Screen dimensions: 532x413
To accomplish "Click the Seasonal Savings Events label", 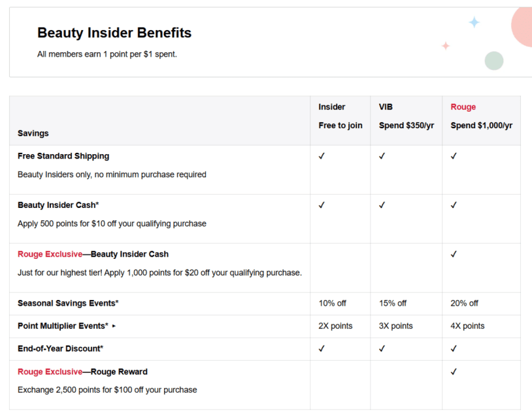I will pyautogui.click(x=68, y=303).
